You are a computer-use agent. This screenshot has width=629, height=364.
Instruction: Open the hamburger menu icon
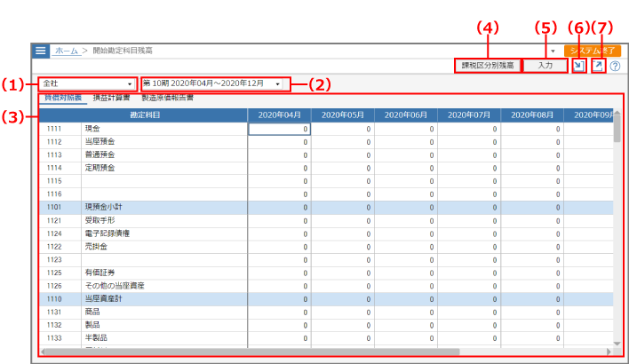coord(41,51)
